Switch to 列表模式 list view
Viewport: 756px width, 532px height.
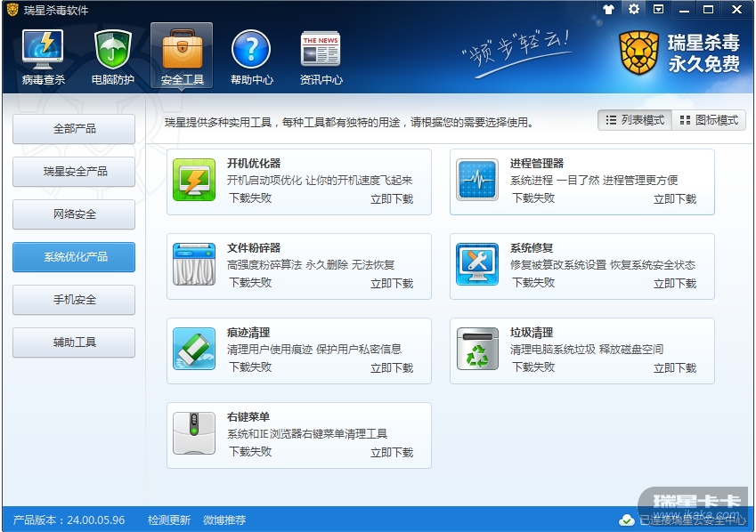(635, 120)
